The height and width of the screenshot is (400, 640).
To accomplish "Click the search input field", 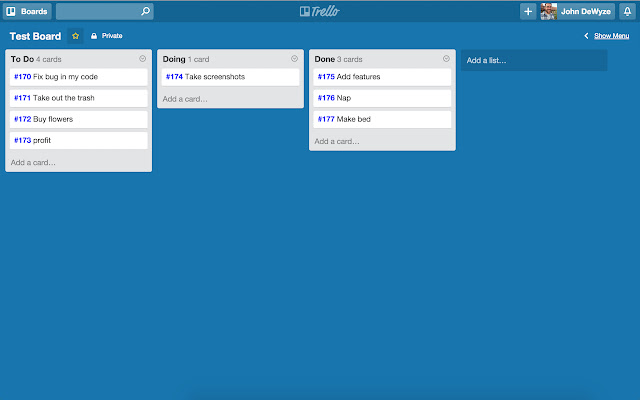I will [104, 11].
